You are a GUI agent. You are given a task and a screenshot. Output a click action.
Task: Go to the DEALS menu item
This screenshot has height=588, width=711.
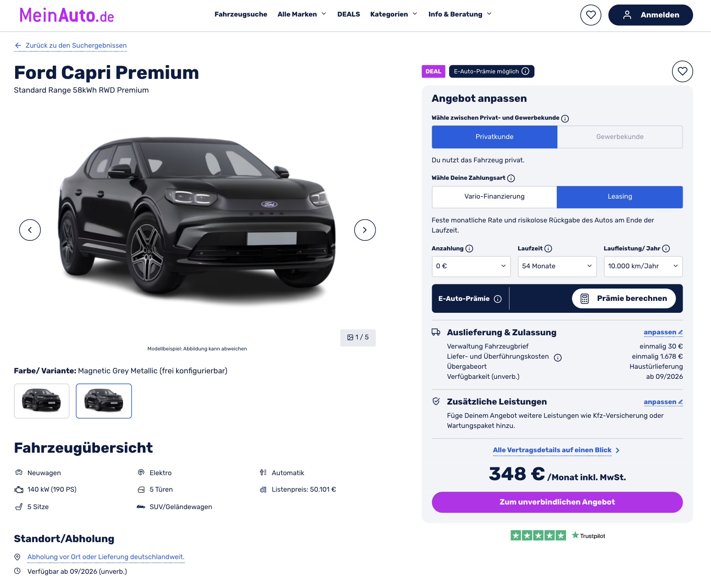tap(349, 14)
